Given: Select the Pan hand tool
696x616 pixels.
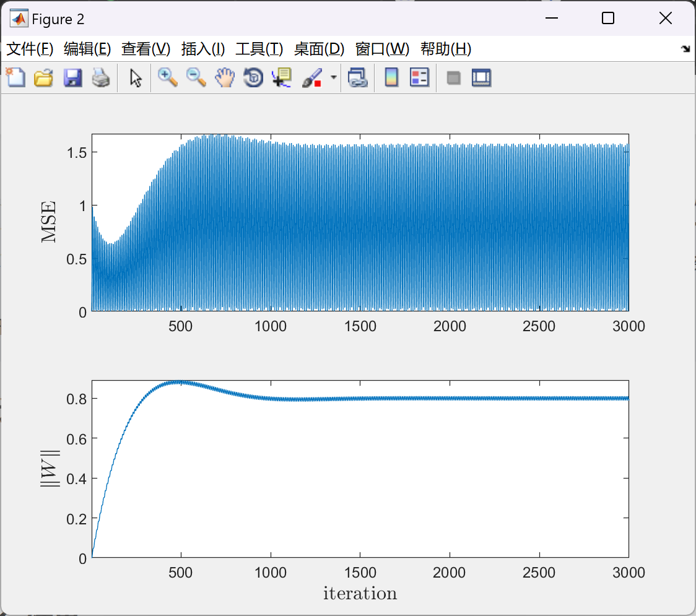Looking at the screenshot, I should pos(225,77).
